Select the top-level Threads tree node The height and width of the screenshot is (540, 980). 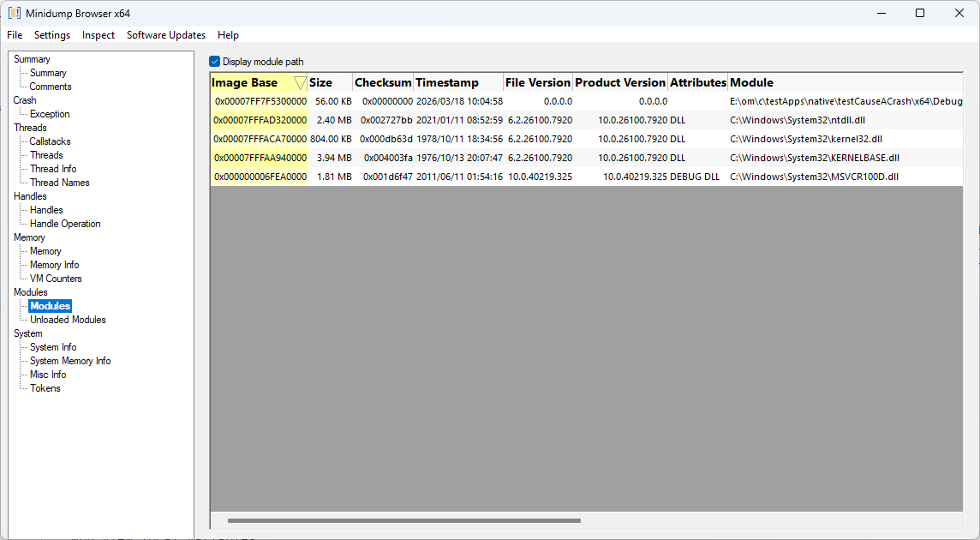tap(30, 128)
